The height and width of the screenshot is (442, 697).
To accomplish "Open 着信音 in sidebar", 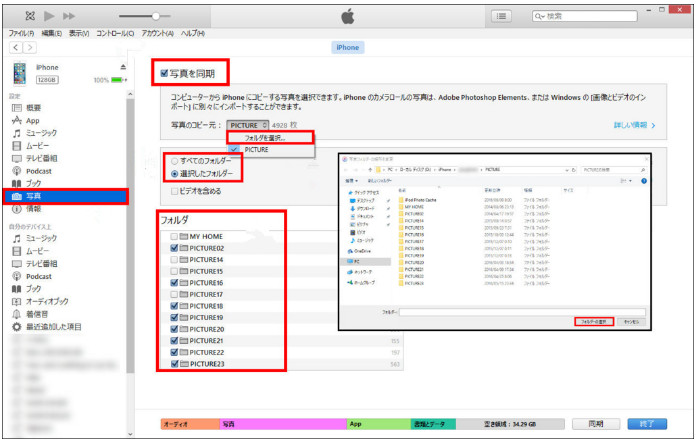I will [x=37, y=314].
